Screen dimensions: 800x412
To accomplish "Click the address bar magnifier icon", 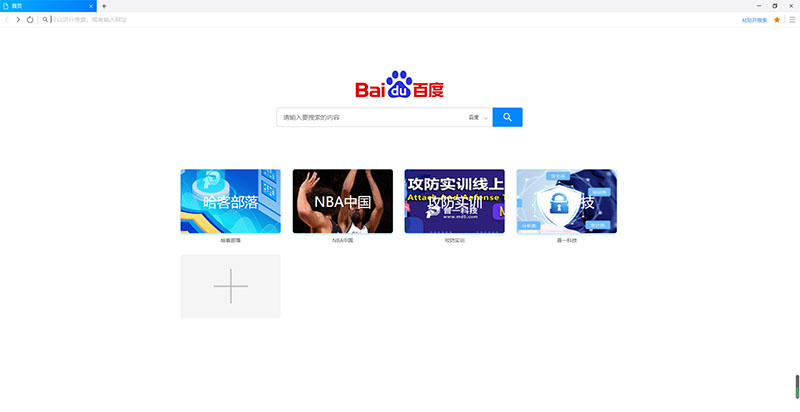I will click(x=45, y=19).
